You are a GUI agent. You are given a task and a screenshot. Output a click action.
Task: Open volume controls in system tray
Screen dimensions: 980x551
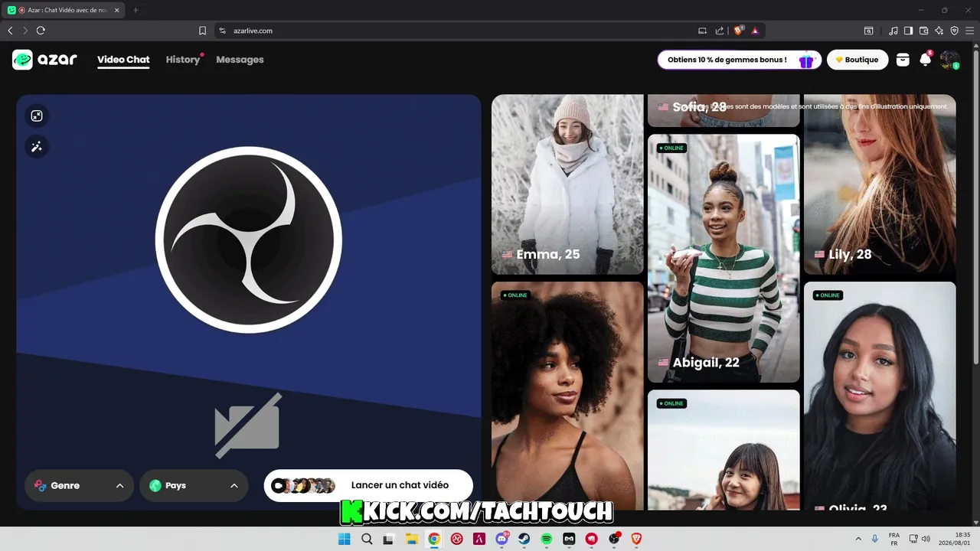(x=926, y=539)
